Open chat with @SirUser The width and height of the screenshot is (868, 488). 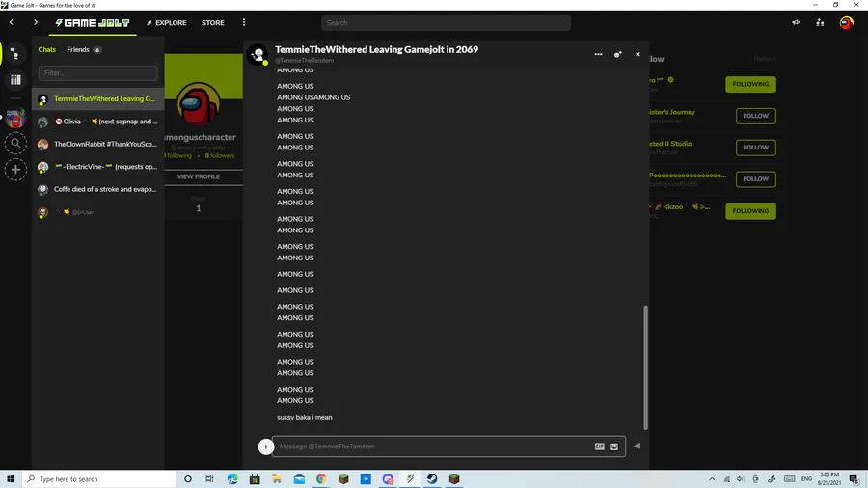[98, 212]
